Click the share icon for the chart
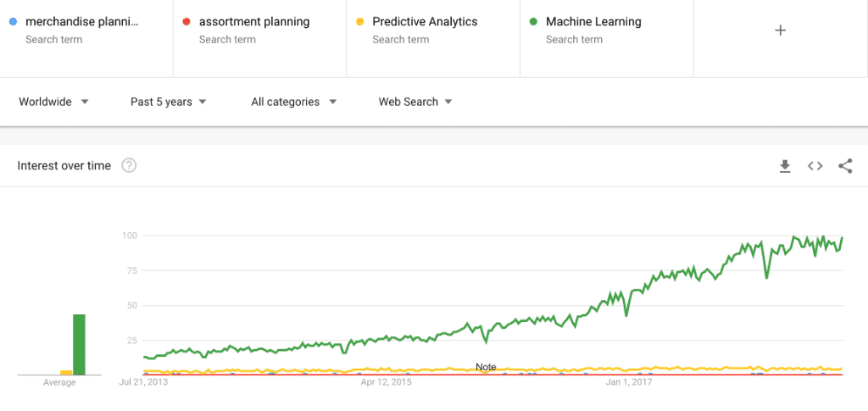The image size is (868, 411). point(844,166)
